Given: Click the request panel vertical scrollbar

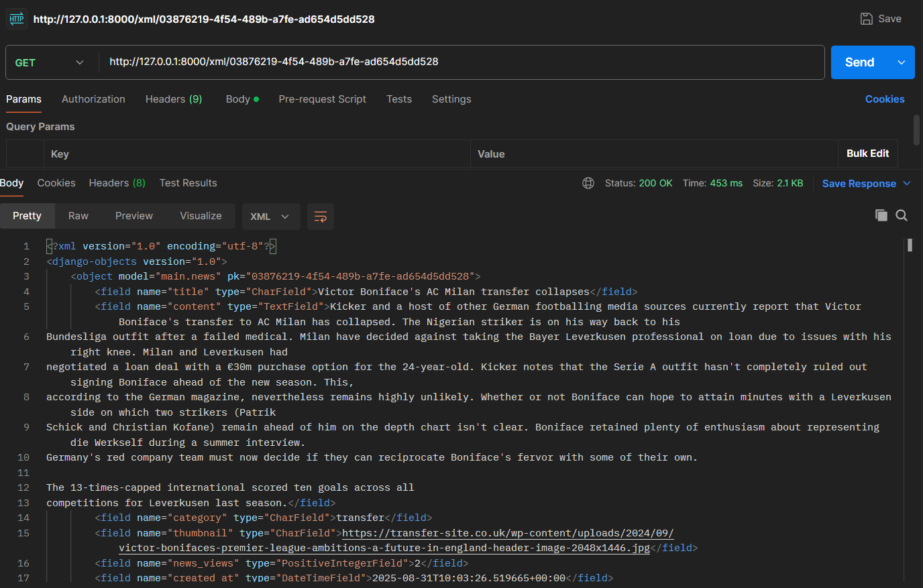Looking at the screenshot, I should (916, 129).
